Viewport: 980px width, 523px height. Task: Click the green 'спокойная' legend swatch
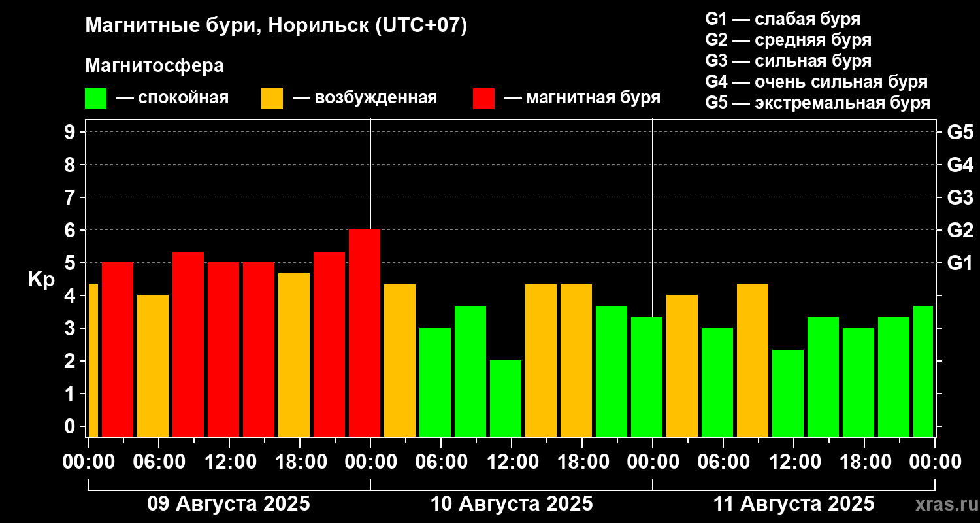pos(95,99)
